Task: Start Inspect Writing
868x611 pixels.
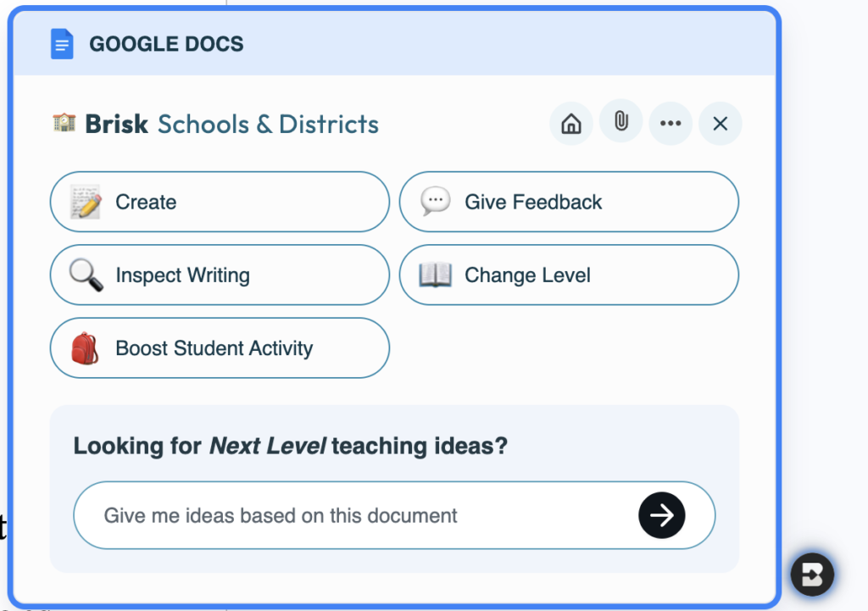Action: coord(220,275)
